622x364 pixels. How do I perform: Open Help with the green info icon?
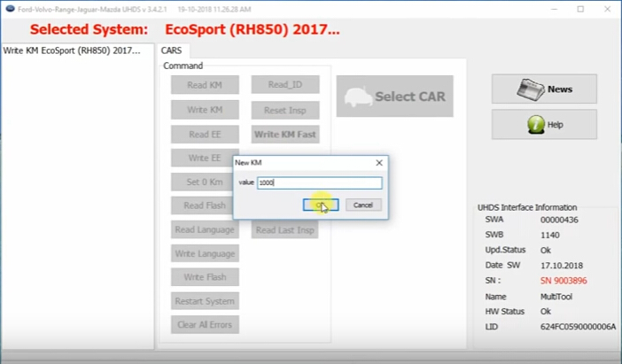(x=544, y=125)
